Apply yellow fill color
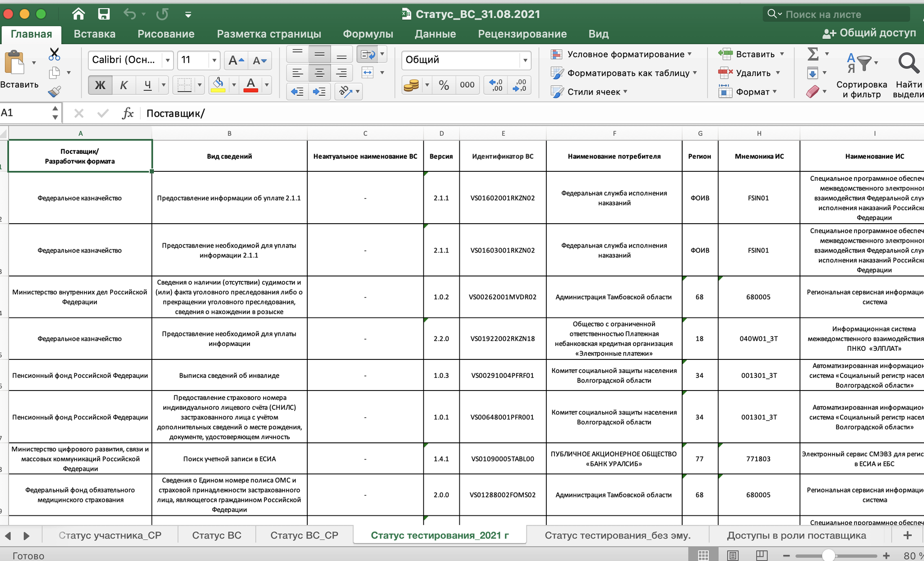The width and height of the screenshot is (924, 561). 218,85
